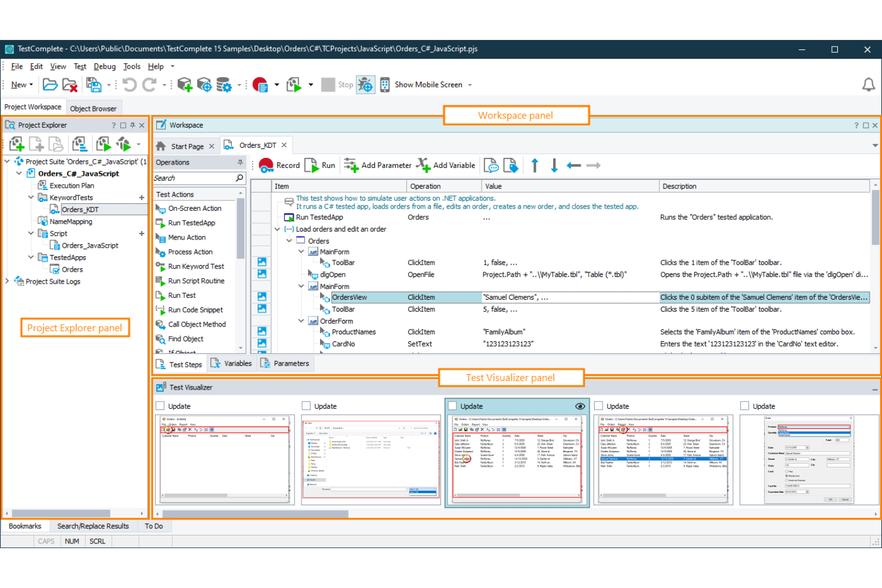The height and width of the screenshot is (588, 882).
Task: Switch to the Object Browser tab
Action: tap(94, 108)
